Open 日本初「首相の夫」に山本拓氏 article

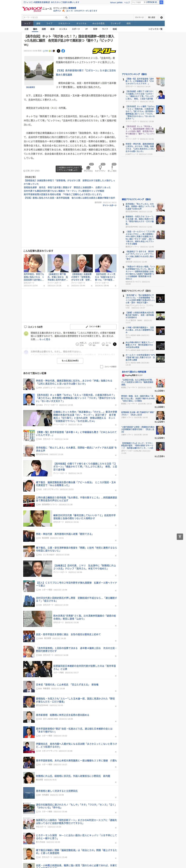click(x=67, y=684)
